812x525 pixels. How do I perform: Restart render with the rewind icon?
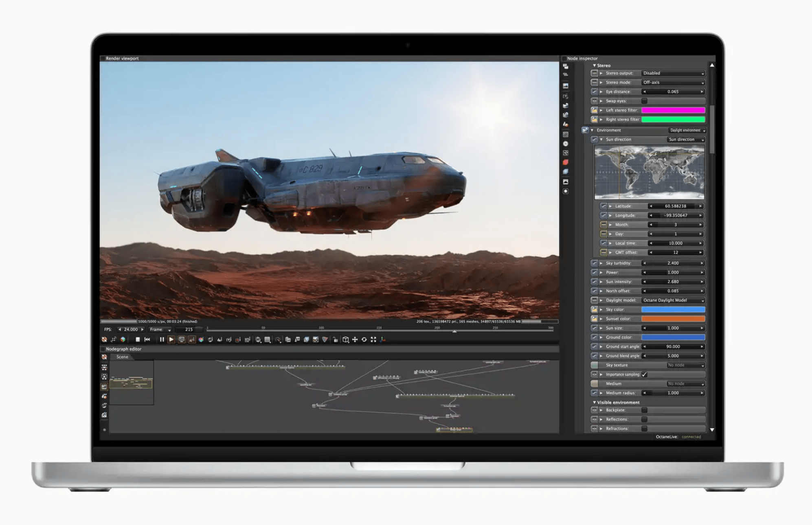tap(147, 339)
